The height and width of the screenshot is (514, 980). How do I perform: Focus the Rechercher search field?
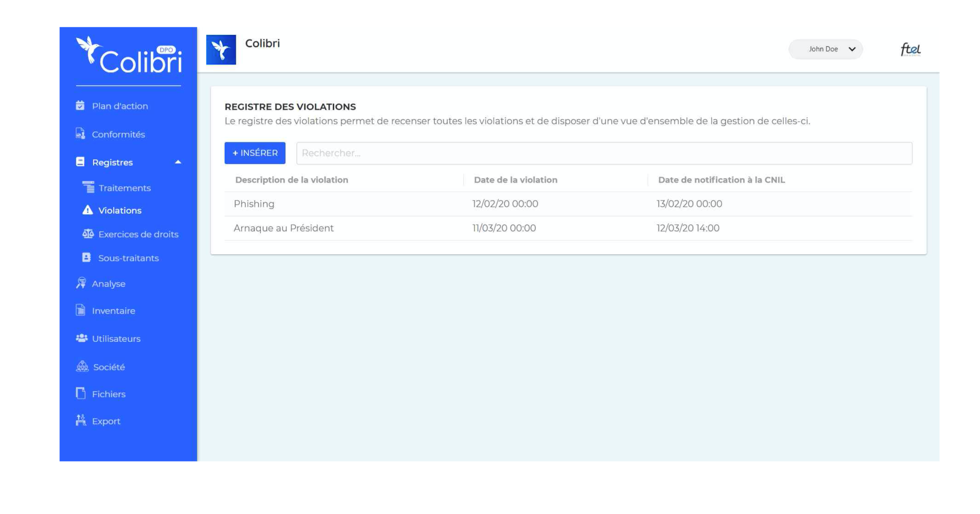click(604, 153)
